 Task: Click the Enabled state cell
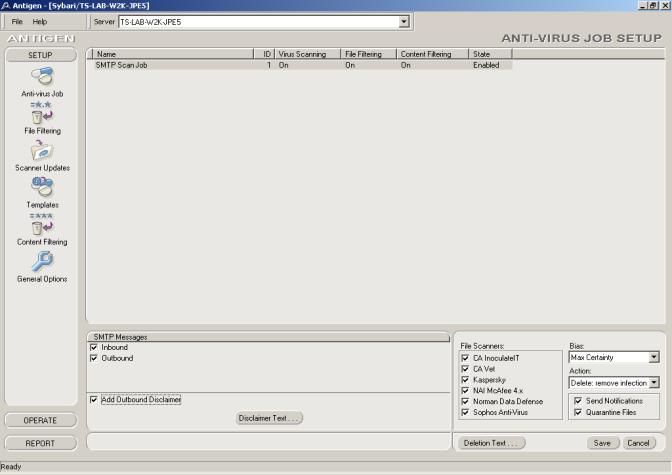486,65
